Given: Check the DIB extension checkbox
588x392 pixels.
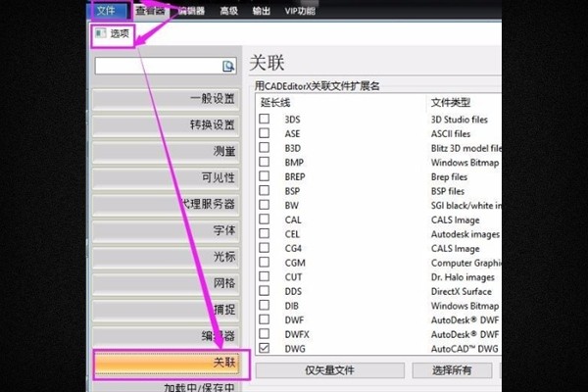Looking at the screenshot, I should tap(264, 305).
